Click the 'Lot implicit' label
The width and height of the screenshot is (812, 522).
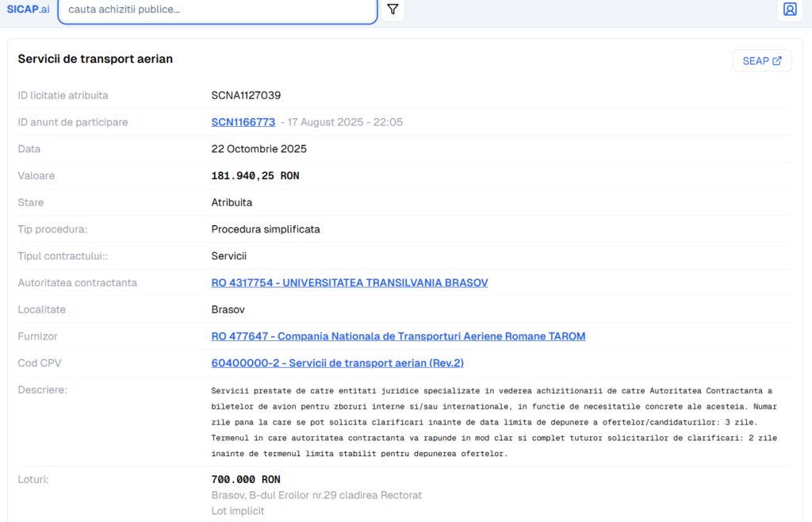pyautogui.click(x=238, y=511)
